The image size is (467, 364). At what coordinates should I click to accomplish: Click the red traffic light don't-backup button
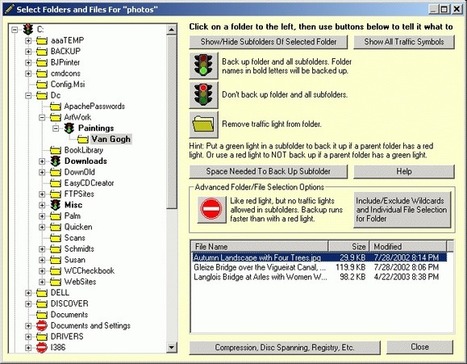coord(204,95)
